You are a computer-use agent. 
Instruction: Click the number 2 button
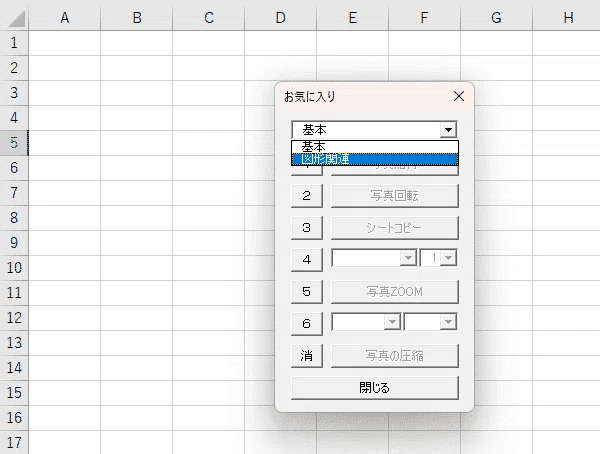click(307, 196)
